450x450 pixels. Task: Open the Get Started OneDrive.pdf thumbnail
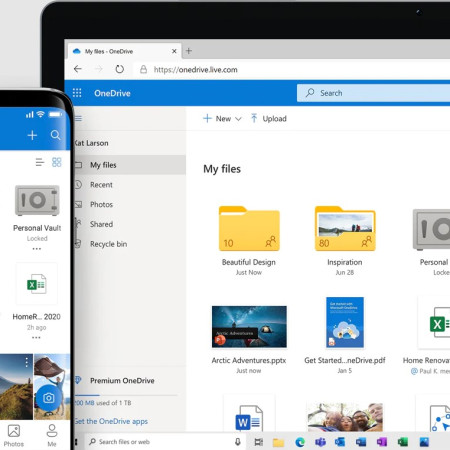(345, 322)
